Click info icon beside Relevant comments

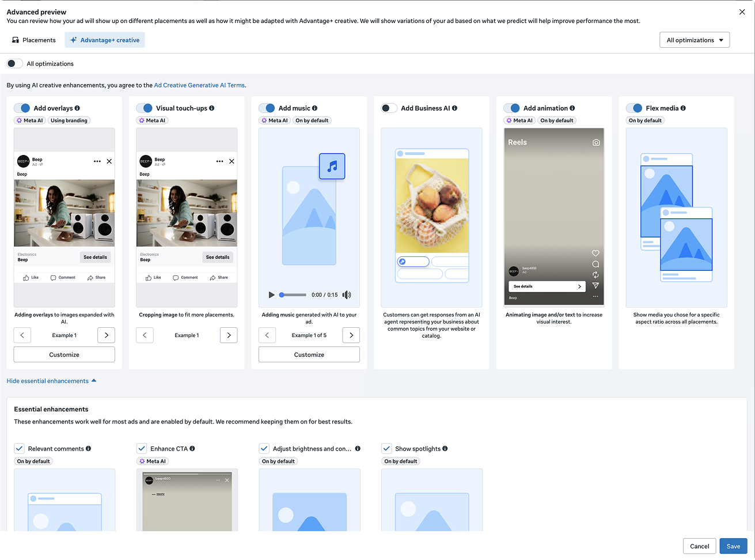tap(88, 449)
